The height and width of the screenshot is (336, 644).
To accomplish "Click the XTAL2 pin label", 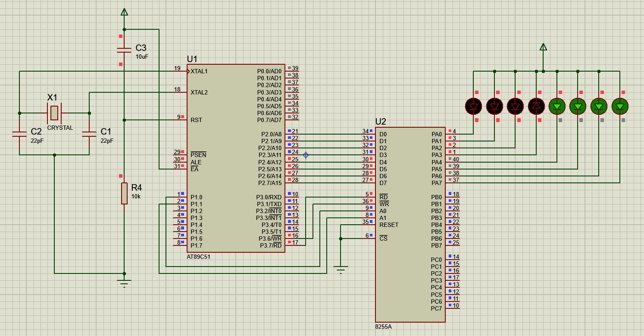I will (199, 92).
